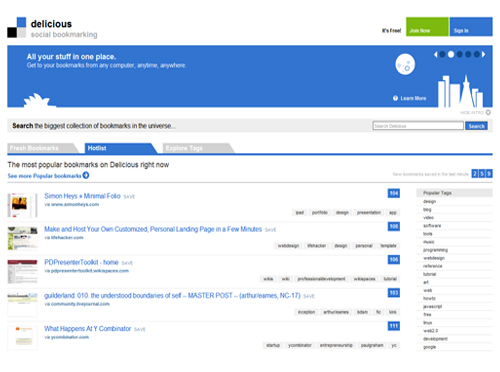Click the template tag

[x=388, y=246]
